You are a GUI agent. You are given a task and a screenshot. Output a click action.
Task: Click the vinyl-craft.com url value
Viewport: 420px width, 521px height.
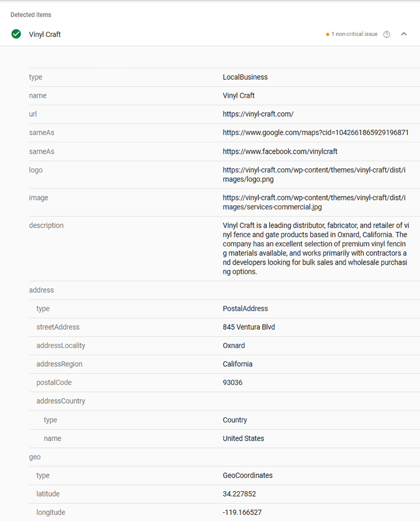point(258,114)
